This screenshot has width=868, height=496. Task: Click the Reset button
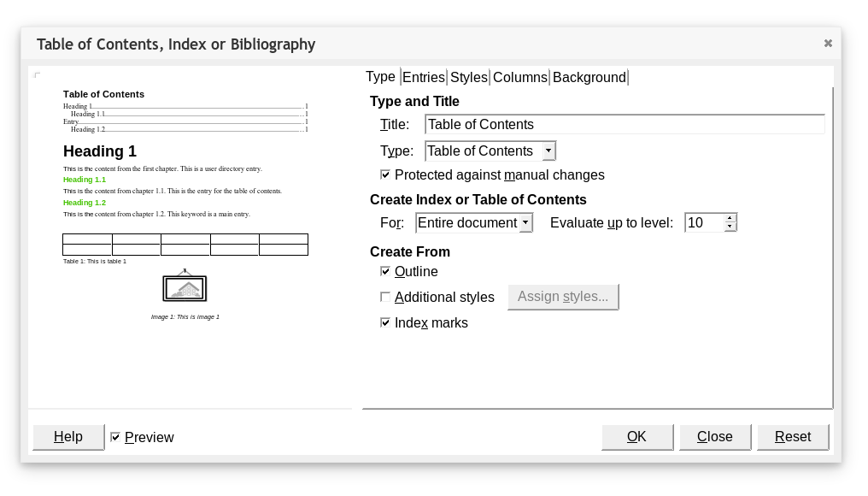pos(793,437)
